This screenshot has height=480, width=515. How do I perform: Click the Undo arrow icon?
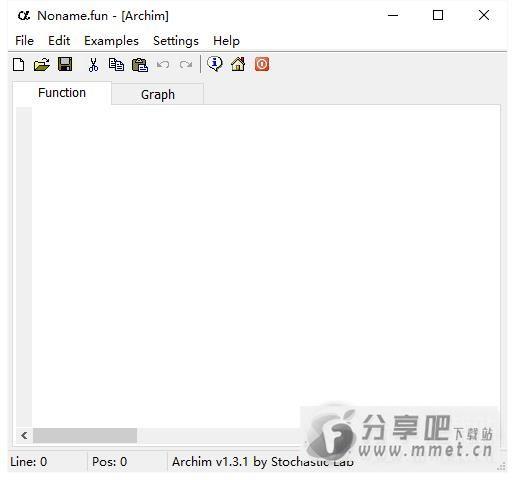(163, 64)
